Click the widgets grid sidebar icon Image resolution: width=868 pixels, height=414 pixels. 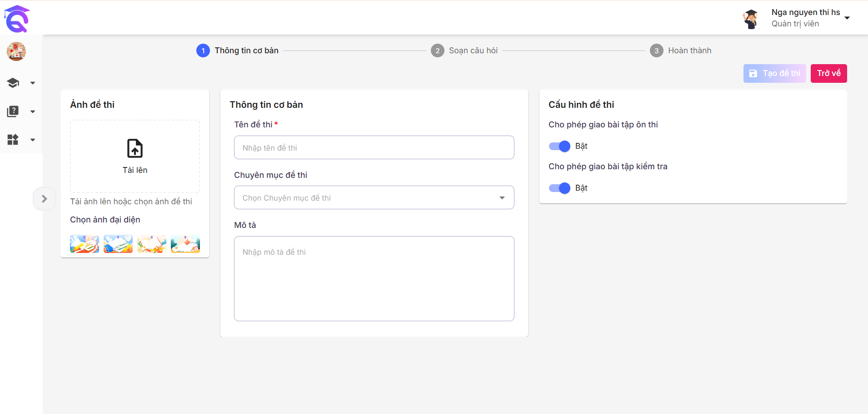click(13, 140)
